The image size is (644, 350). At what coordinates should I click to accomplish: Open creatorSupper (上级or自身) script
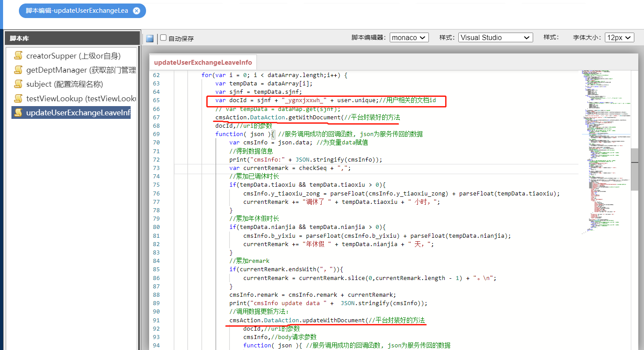(x=73, y=55)
